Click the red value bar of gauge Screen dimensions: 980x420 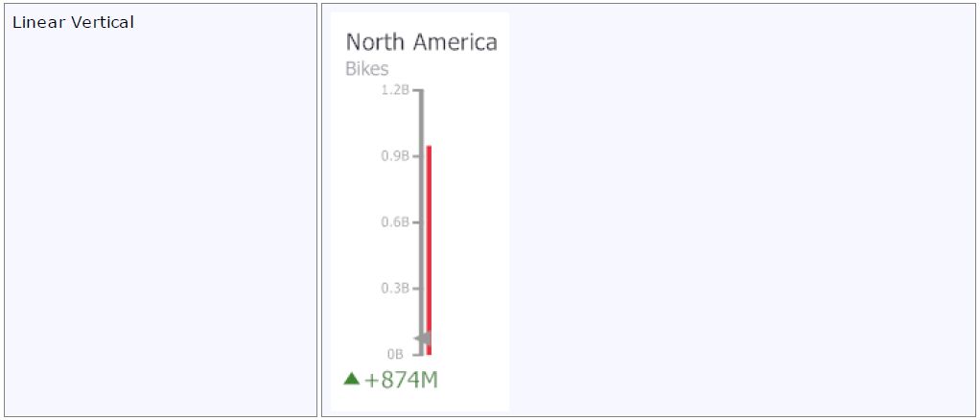coord(430,249)
